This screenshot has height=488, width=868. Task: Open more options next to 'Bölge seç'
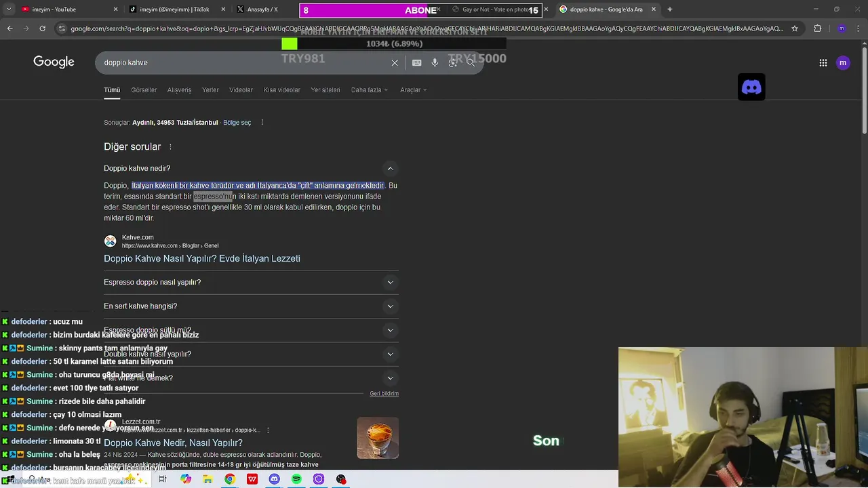point(262,123)
